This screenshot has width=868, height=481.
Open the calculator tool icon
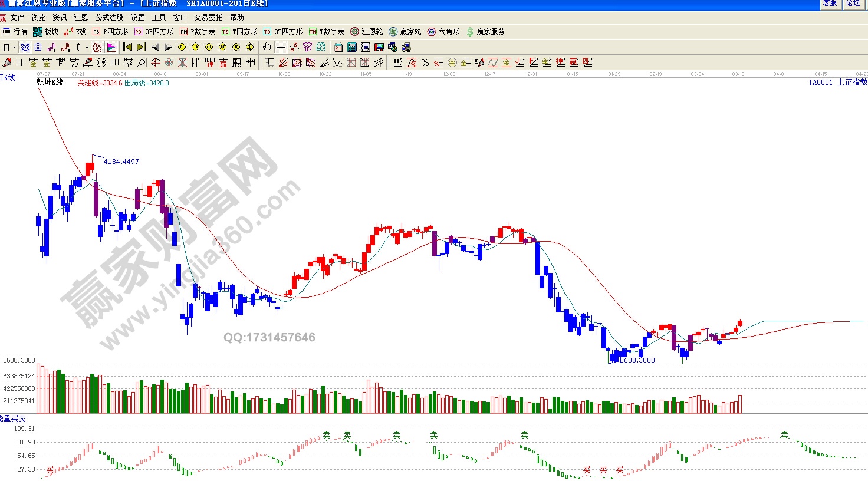(x=352, y=47)
